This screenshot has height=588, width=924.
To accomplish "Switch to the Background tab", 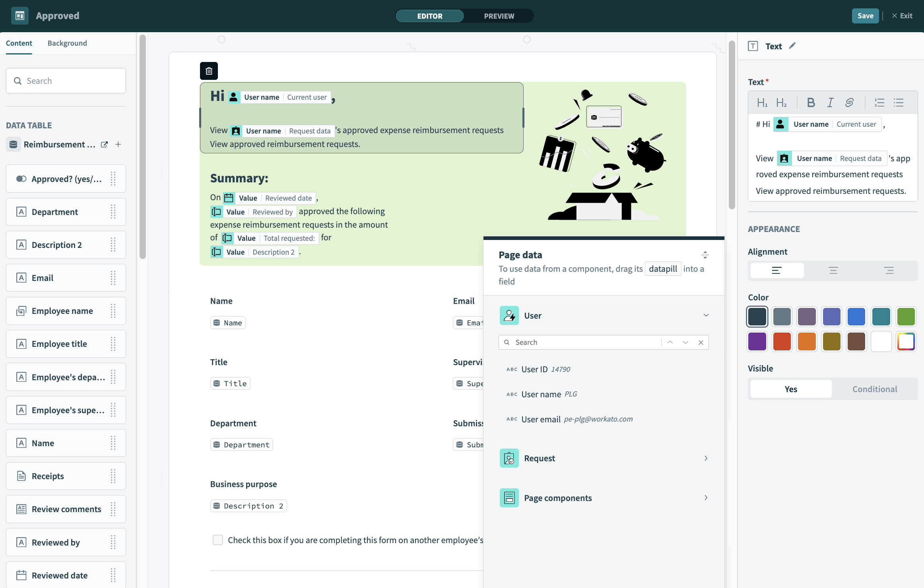I will click(67, 43).
